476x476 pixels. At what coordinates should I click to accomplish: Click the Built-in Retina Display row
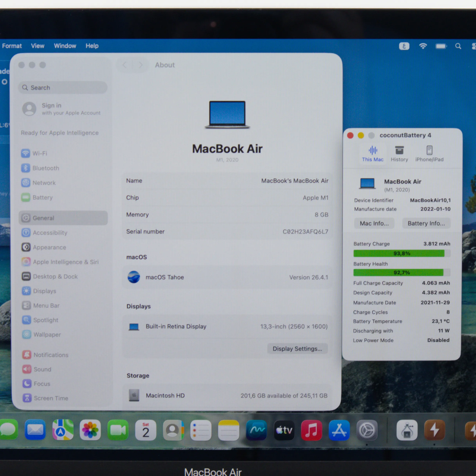[x=227, y=326]
